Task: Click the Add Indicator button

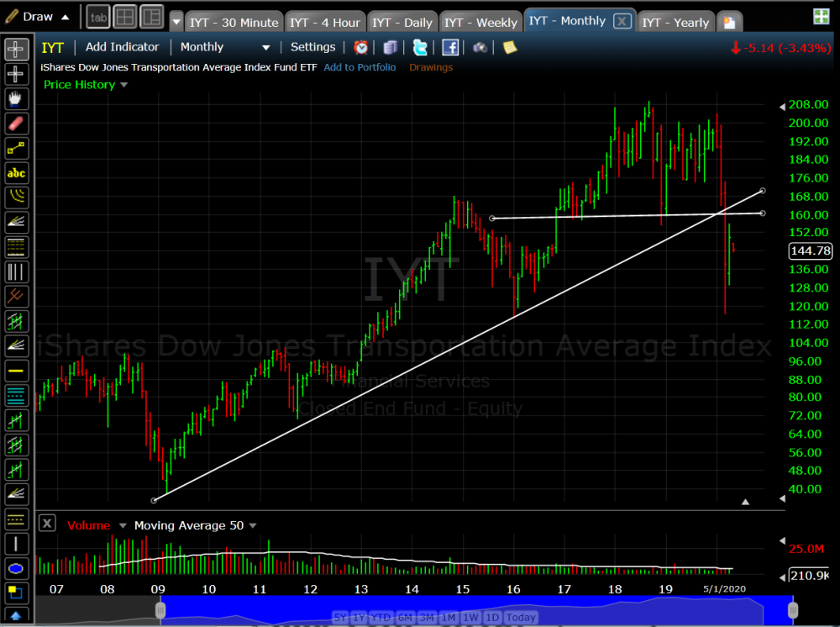Action: tap(123, 48)
